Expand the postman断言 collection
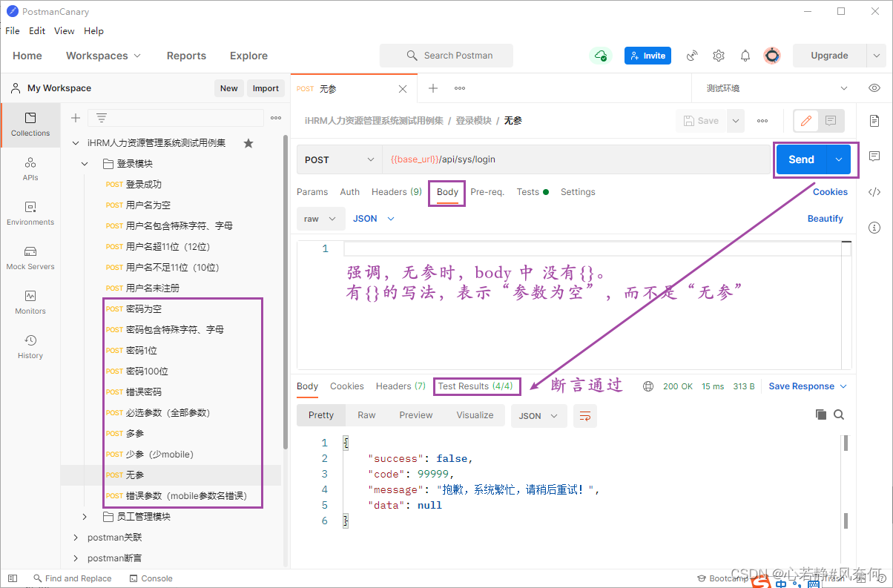The width and height of the screenshot is (893, 588). (x=76, y=558)
